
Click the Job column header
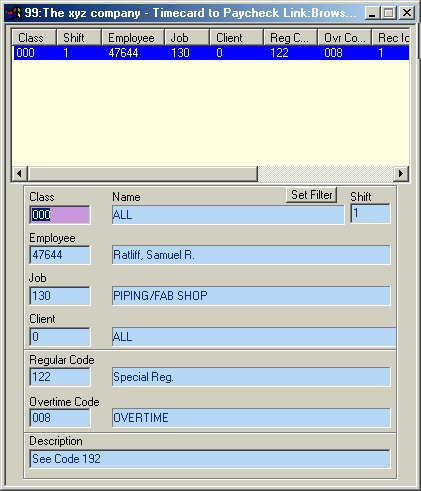pyautogui.click(x=187, y=38)
